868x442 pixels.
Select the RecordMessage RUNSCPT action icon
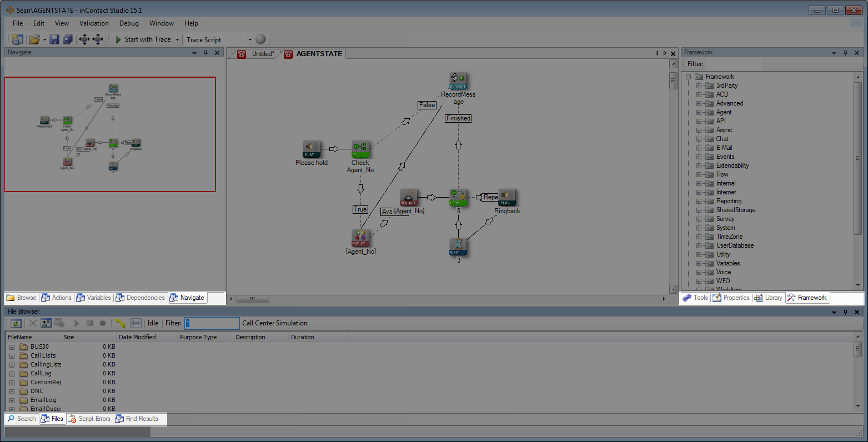458,81
